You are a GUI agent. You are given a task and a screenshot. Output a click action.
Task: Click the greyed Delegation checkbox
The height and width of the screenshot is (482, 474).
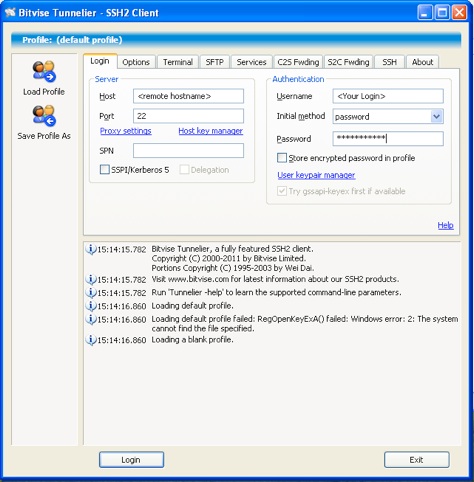184,169
